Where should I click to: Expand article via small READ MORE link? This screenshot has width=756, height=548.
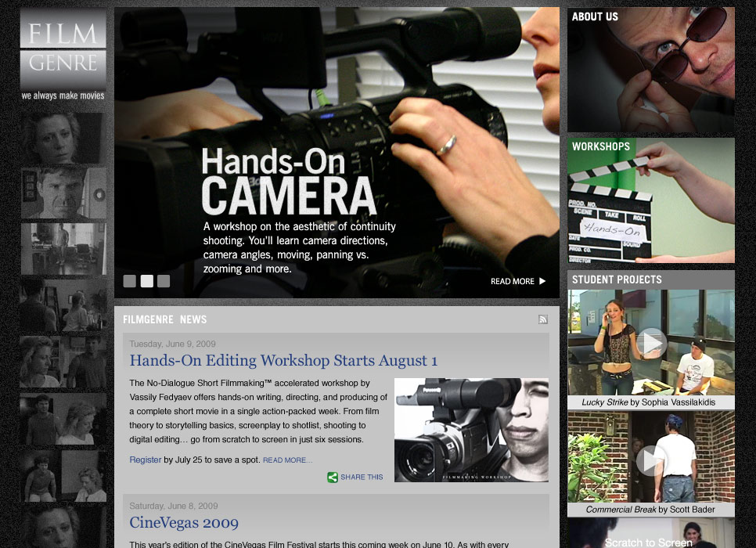[287, 460]
